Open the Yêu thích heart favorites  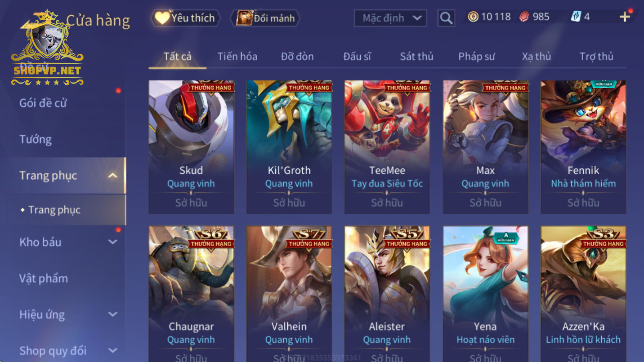tap(185, 18)
